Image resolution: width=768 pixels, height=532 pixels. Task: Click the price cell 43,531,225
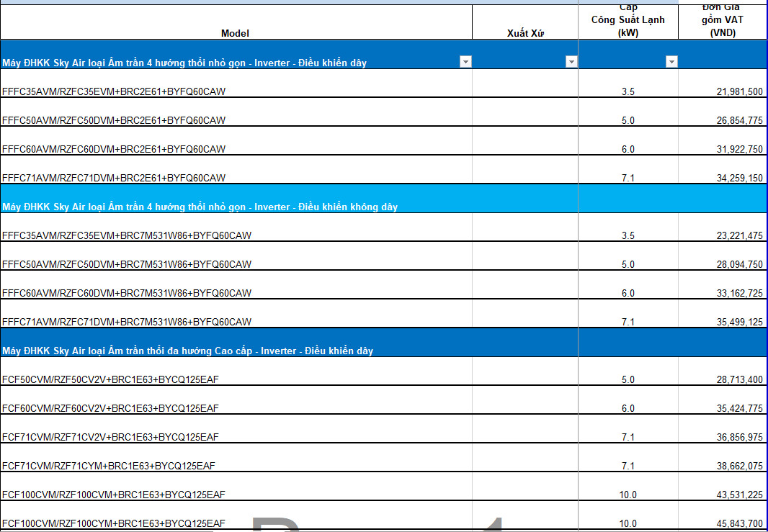740,495
